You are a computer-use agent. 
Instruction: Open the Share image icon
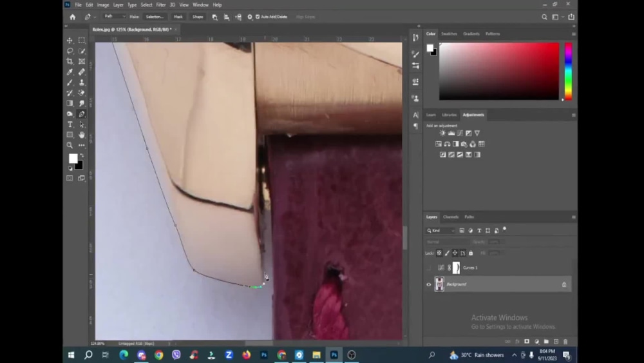point(571,17)
